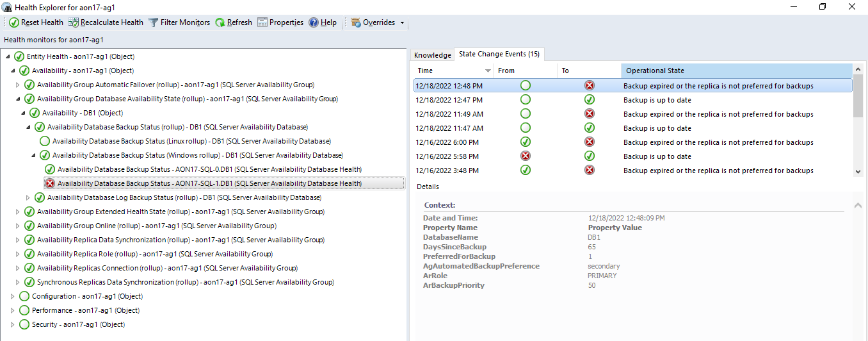868x341 pixels.
Task: Select Availability Database Backup Status (Linux rollup) row
Action: 191,141
